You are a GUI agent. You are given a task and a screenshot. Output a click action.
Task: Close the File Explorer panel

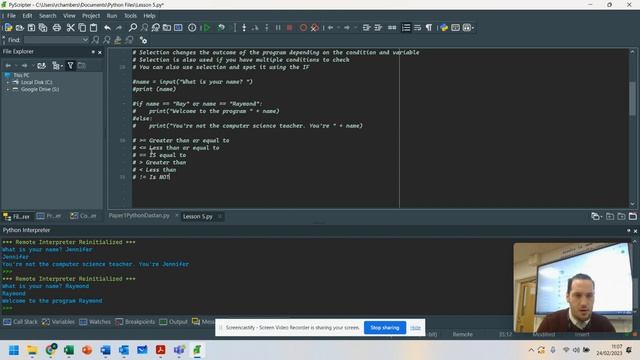tap(100, 52)
